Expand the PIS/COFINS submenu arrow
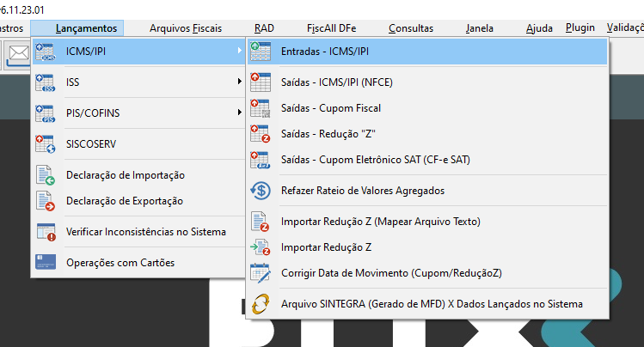This screenshot has height=347, width=644. pos(239,112)
